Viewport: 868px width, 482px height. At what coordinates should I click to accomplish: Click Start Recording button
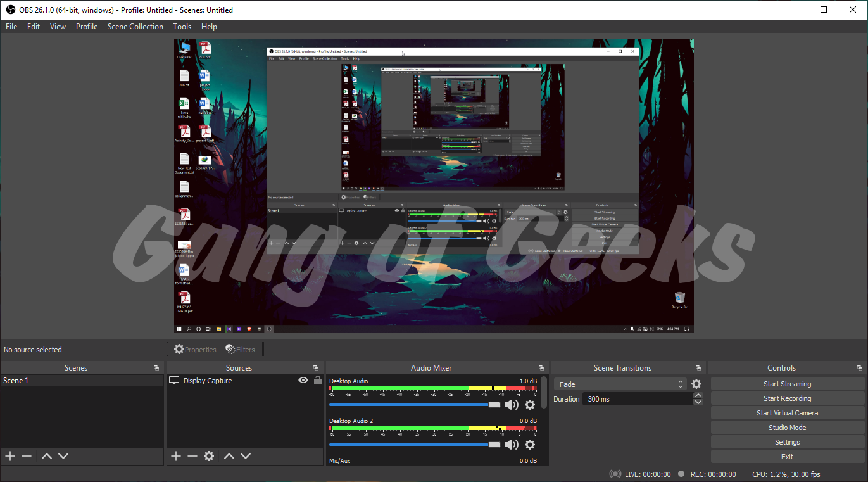pyautogui.click(x=787, y=398)
